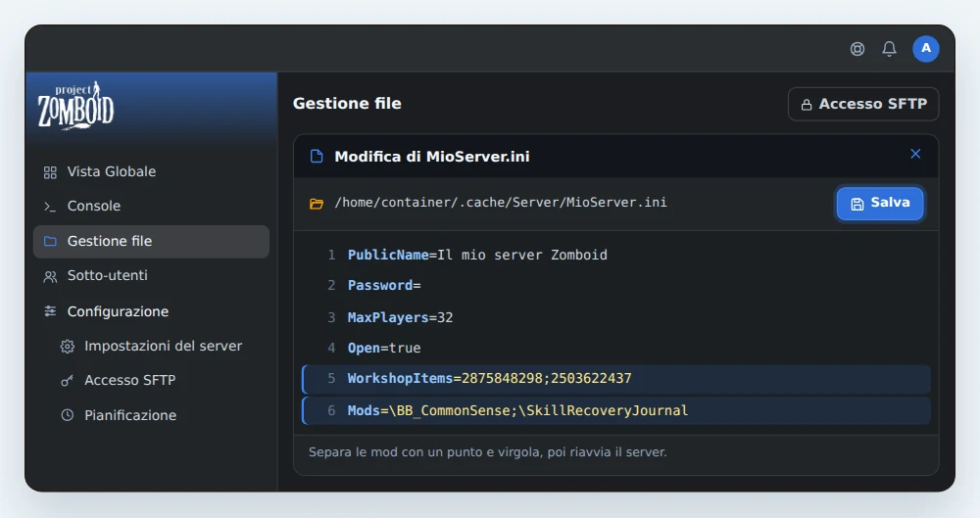Click the Mods=\BB_CommonSense line
980x518 pixels.
click(x=616, y=410)
